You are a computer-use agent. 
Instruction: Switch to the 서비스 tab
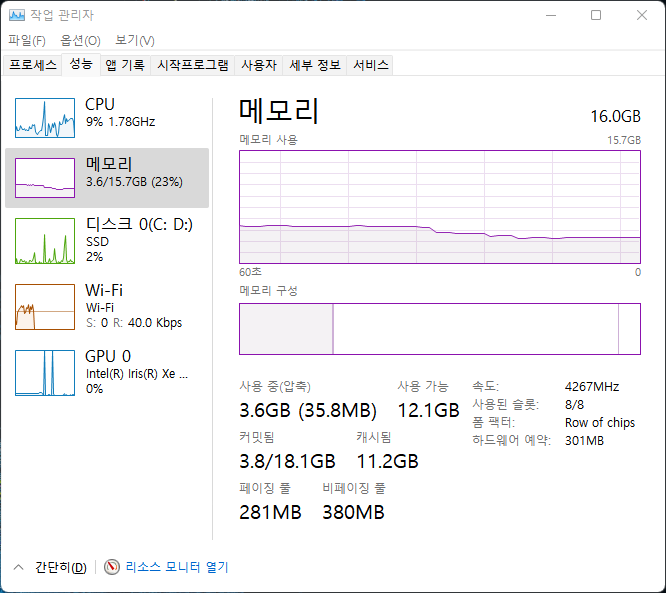pos(370,65)
